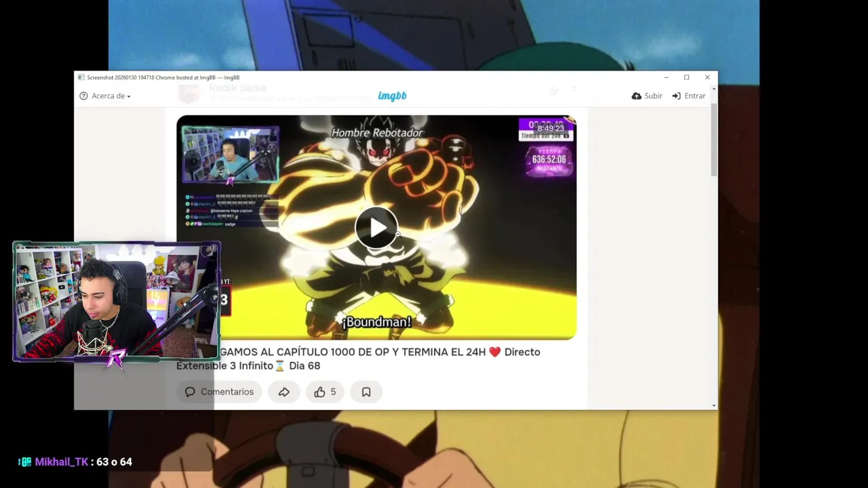Minimize the ImgBB window

click(666, 77)
